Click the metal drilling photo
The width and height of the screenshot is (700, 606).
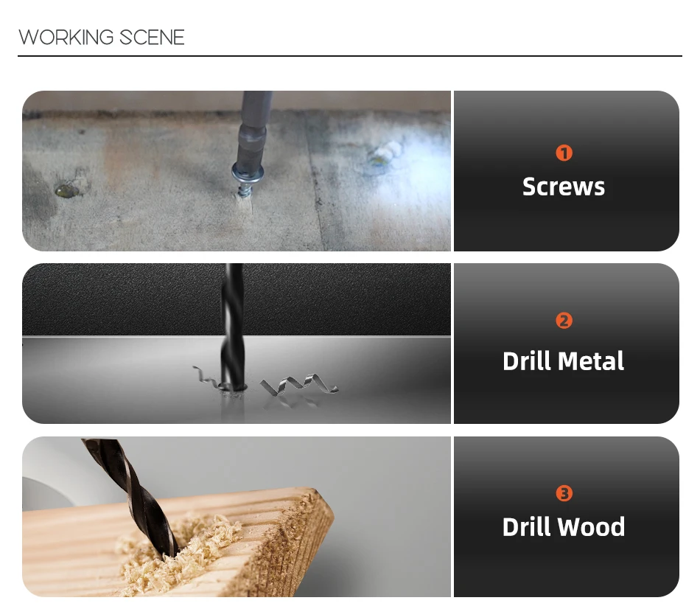click(237, 344)
